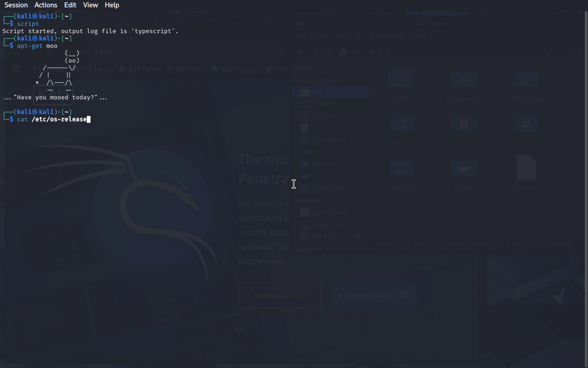Select File System under Devices
Screen dimensions: 588x368
coord(328,213)
